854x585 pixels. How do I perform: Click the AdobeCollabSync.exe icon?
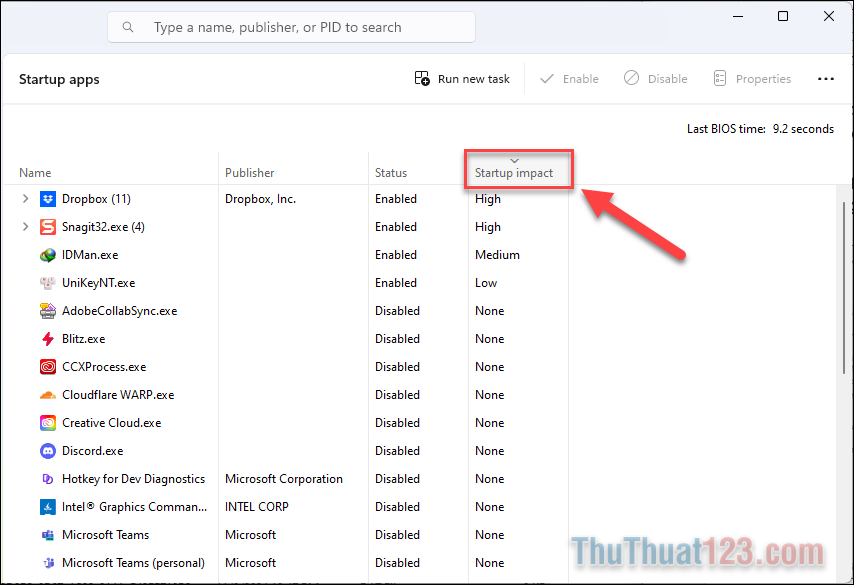[48, 311]
